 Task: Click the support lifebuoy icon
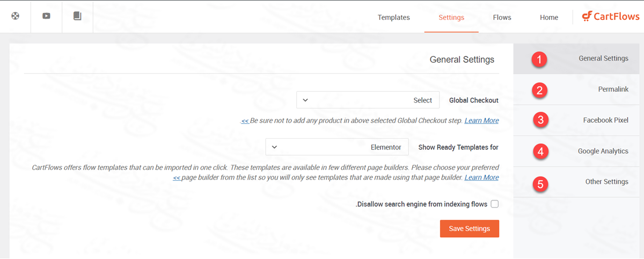(x=15, y=16)
